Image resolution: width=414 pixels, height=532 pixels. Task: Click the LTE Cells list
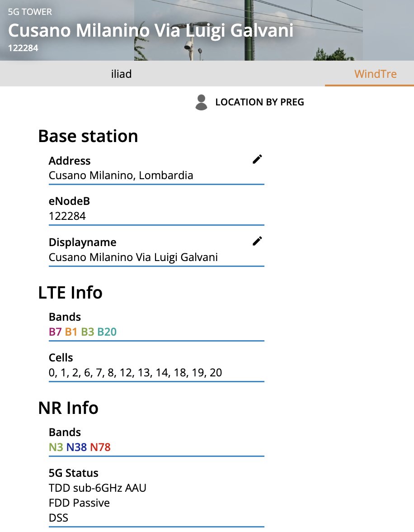pyautogui.click(x=135, y=373)
